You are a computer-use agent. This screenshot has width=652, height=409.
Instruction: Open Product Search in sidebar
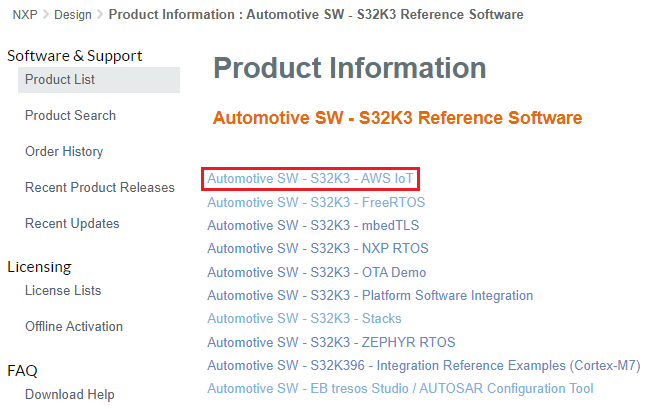[70, 116]
